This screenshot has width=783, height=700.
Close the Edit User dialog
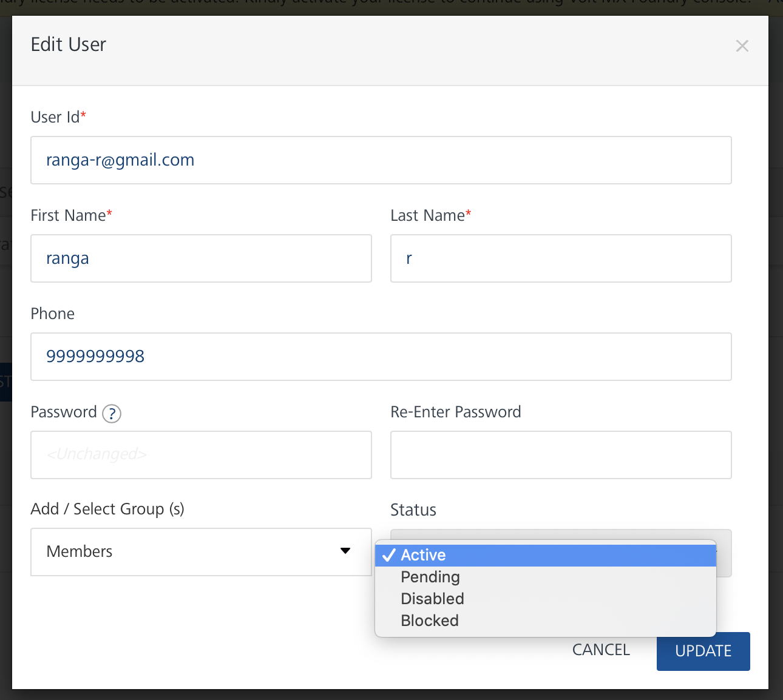coord(742,46)
